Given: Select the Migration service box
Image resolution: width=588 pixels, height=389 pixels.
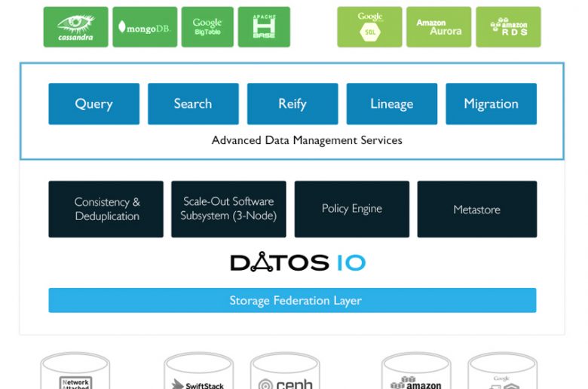Looking at the screenshot, I should tap(492, 104).
